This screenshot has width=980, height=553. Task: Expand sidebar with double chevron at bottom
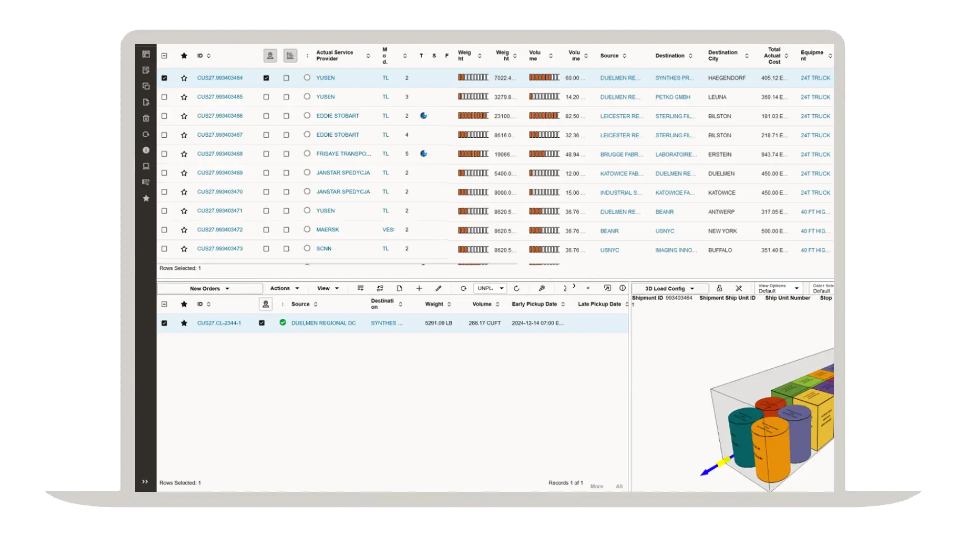point(145,482)
